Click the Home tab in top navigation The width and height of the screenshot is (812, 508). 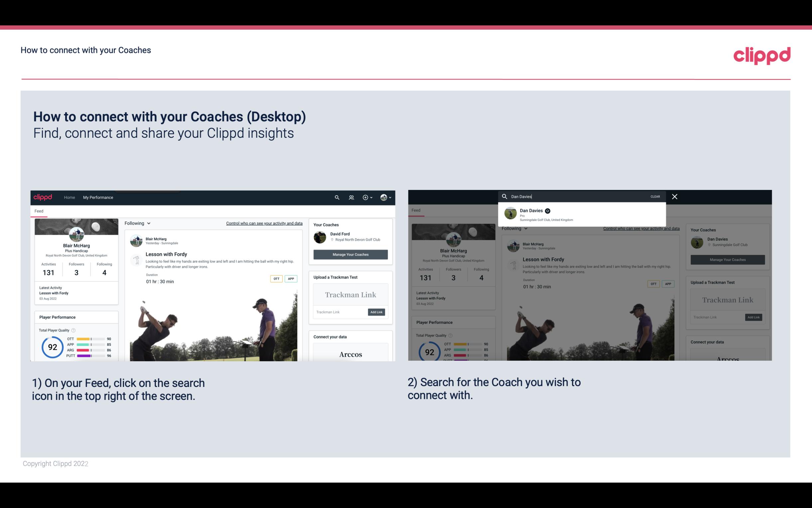pos(69,197)
